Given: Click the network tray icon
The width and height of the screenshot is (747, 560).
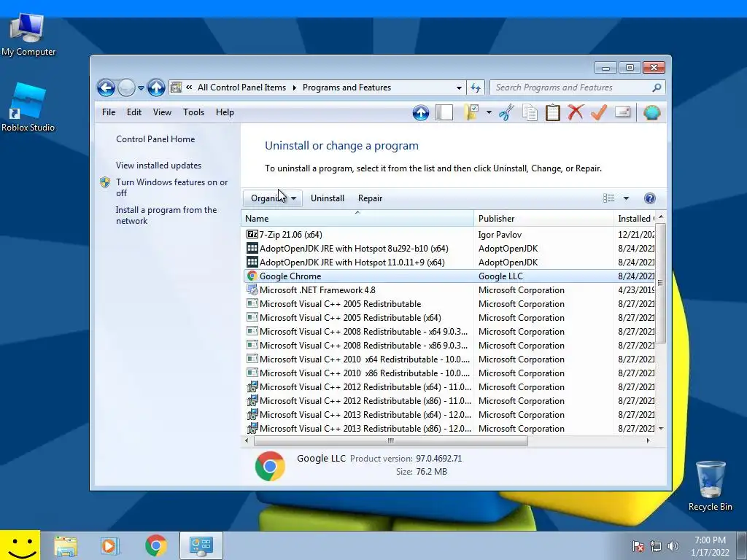Looking at the screenshot, I should coord(656,546).
